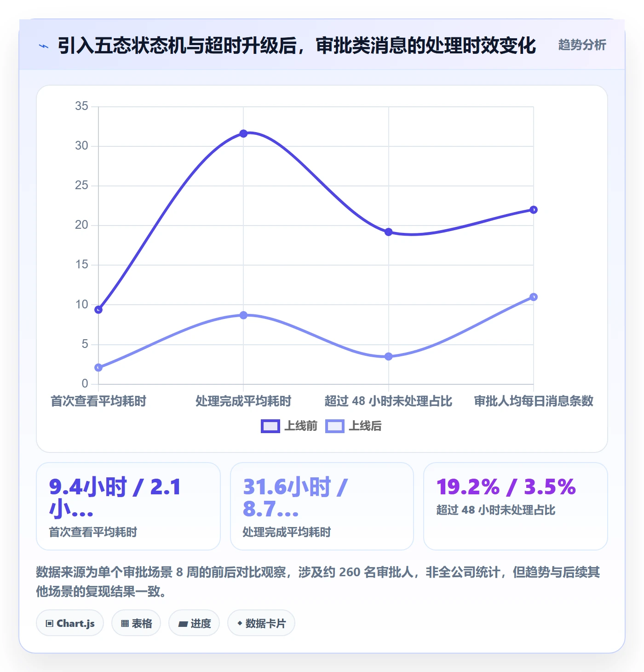Select the 数据卡片 tag
Viewport: 644px width, 672px height.
pos(261,623)
